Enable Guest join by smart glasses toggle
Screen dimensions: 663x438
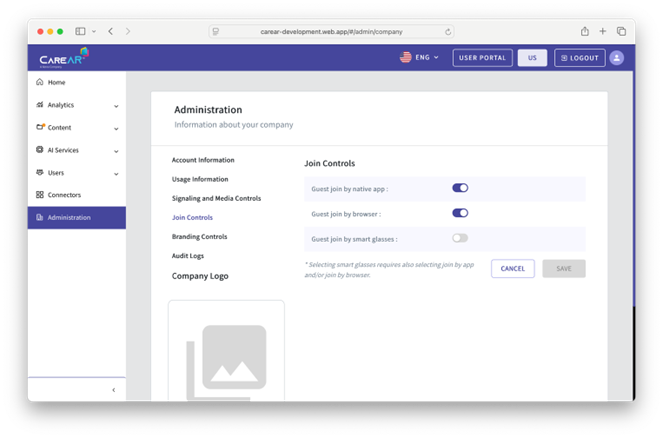460,238
